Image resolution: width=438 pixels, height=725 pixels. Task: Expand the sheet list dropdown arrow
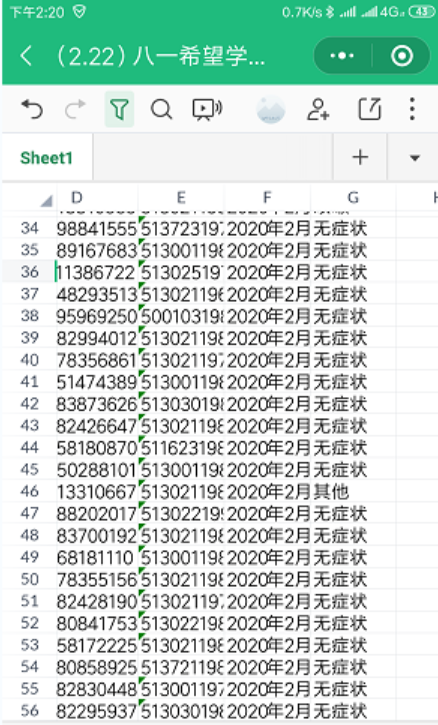pos(414,158)
